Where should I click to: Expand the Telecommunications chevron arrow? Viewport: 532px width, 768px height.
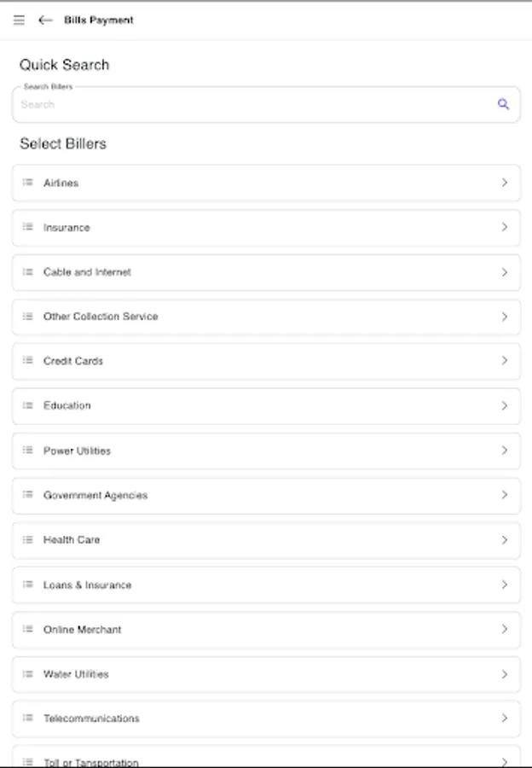(x=505, y=719)
